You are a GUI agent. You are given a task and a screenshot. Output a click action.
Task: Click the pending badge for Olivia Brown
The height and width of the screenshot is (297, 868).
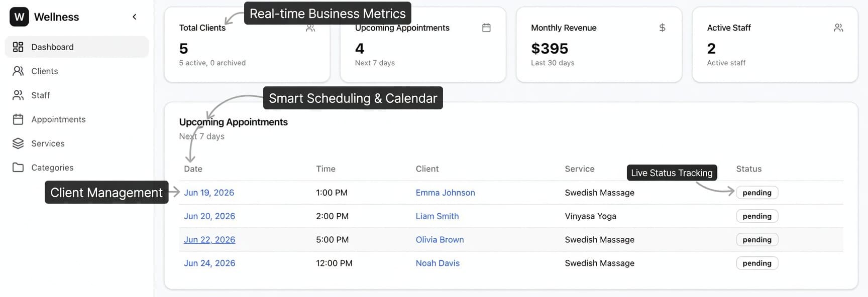coord(757,240)
